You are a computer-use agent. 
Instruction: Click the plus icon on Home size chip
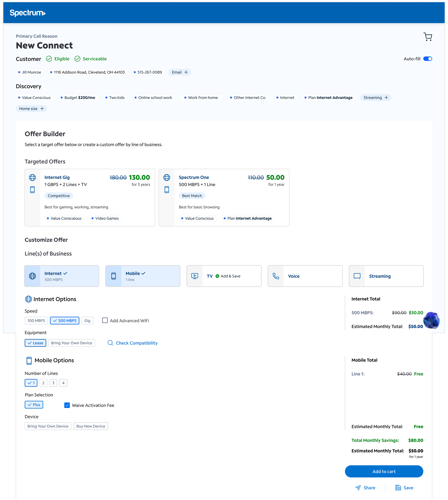click(x=42, y=109)
